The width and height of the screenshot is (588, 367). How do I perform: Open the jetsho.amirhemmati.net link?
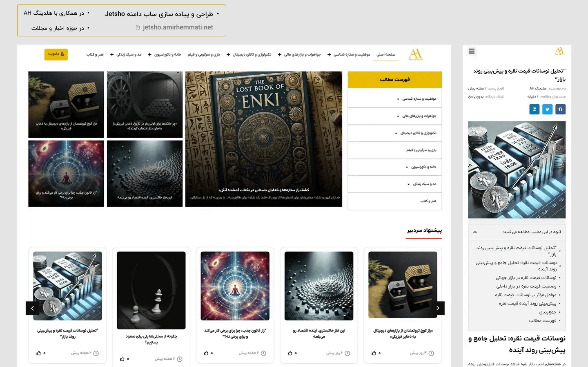[x=178, y=27]
